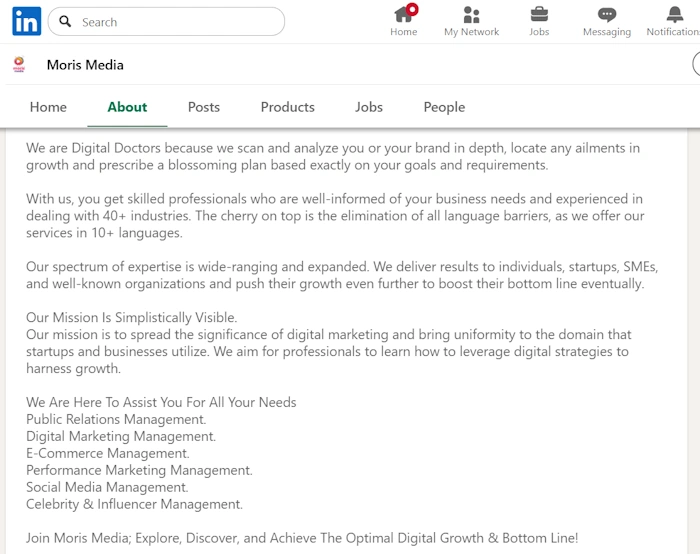Click 'E-Commerce Management.' line
The image size is (700, 554).
[108, 453]
